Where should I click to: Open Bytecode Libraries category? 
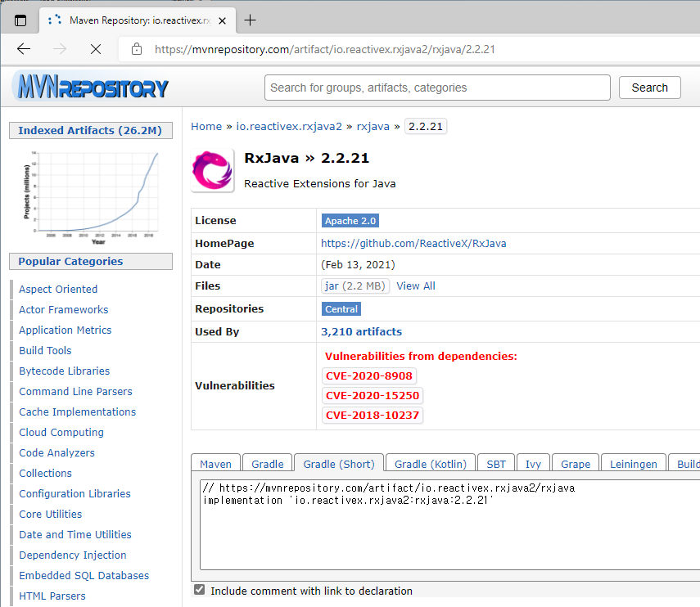click(65, 371)
